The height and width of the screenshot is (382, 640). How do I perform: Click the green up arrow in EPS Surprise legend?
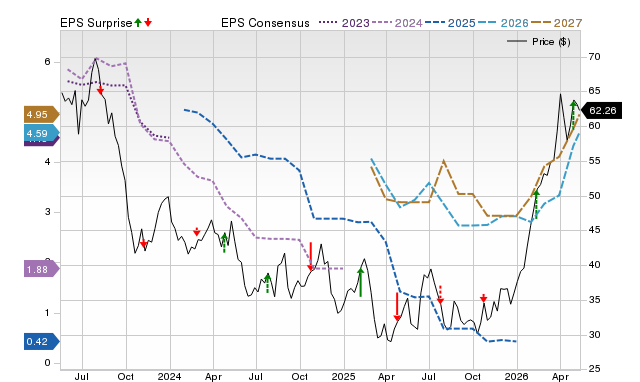(x=138, y=23)
